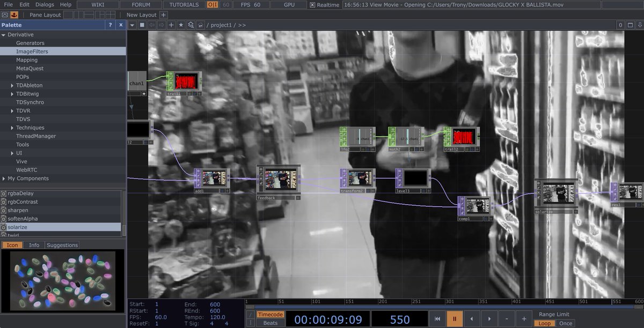644x328 pixels.
Task: Step one frame backward in timeline
Action: [472, 319]
